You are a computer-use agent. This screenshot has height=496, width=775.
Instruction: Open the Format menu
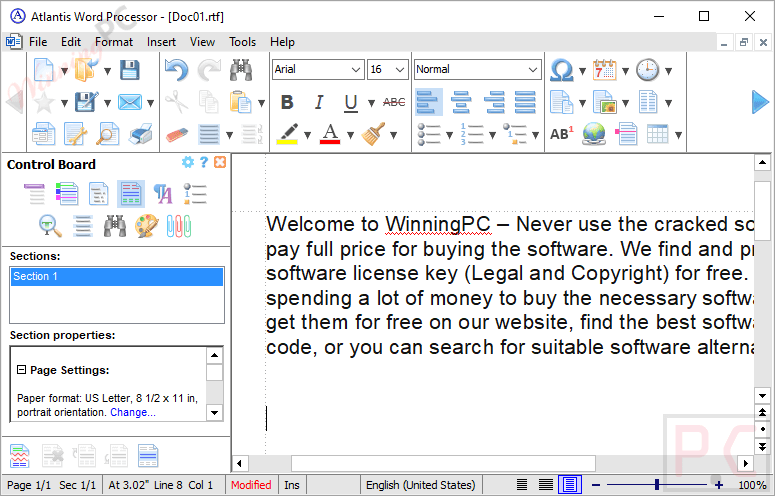click(114, 42)
